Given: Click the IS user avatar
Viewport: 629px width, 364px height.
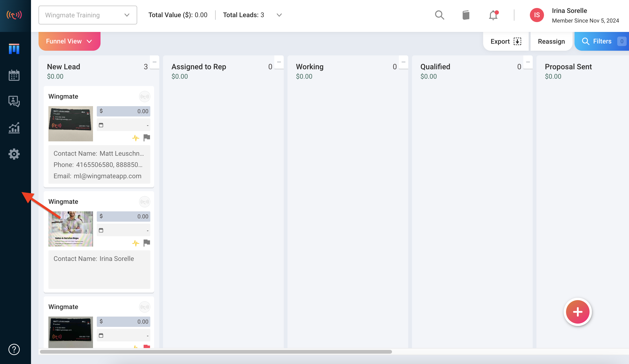Looking at the screenshot, I should click(537, 15).
